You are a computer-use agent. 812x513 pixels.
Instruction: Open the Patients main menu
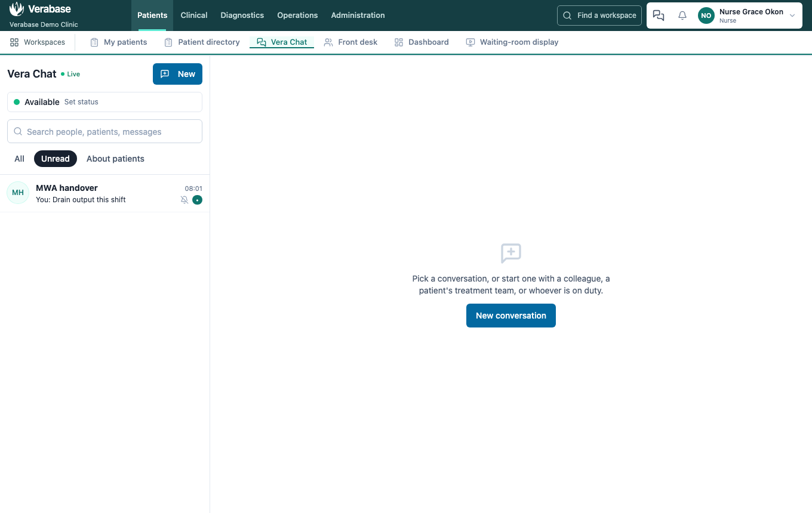coord(152,16)
